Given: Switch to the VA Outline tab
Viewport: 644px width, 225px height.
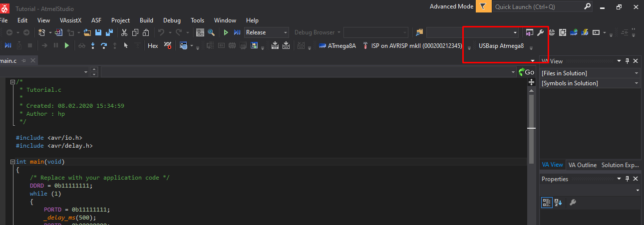Looking at the screenshot, I should 582,165.
